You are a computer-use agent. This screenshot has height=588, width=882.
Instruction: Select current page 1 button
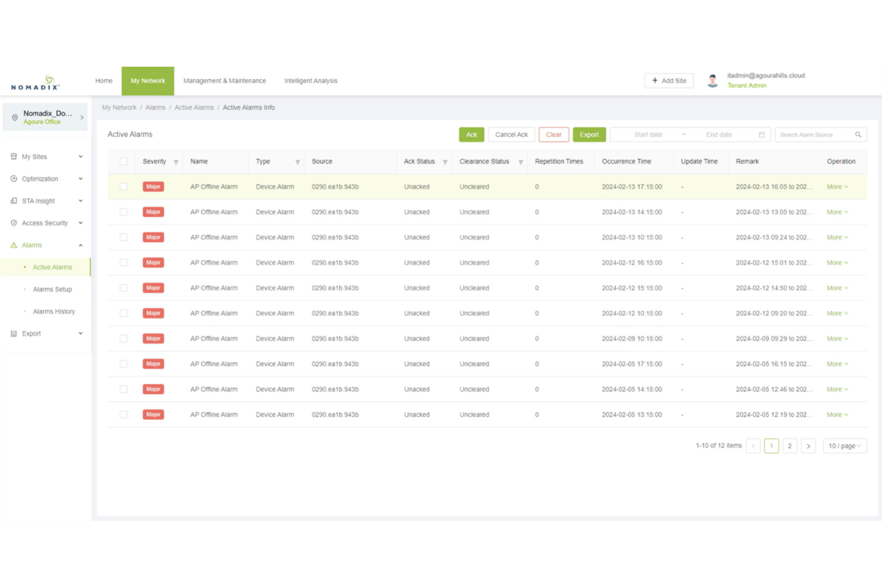(771, 446)
